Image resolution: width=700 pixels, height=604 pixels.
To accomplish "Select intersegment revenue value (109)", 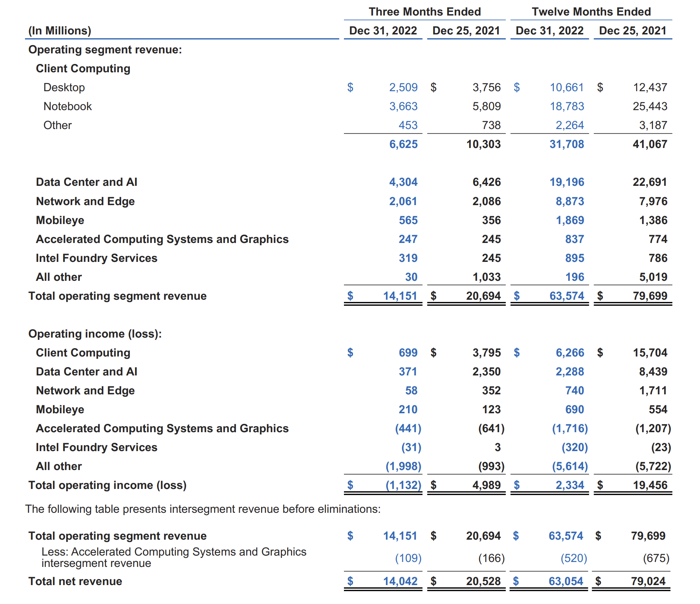I will 408,558.
